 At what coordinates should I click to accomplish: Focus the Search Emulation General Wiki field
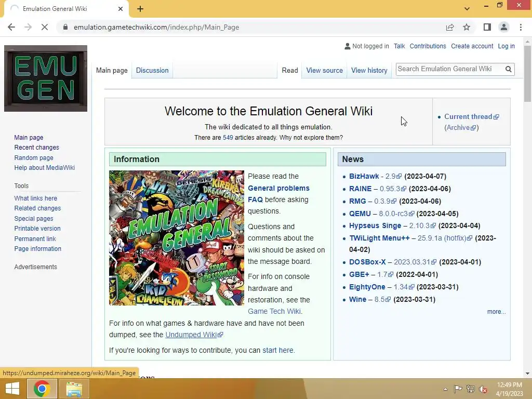tap(450, 69)
